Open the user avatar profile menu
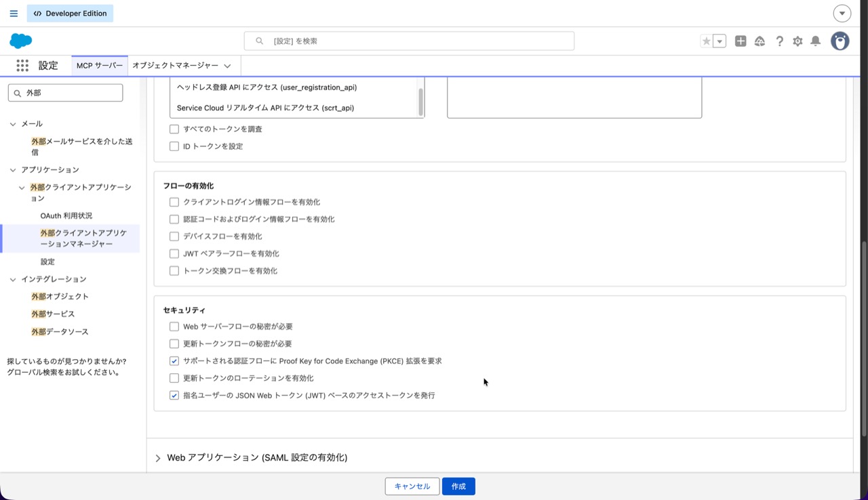 point(840,41)
